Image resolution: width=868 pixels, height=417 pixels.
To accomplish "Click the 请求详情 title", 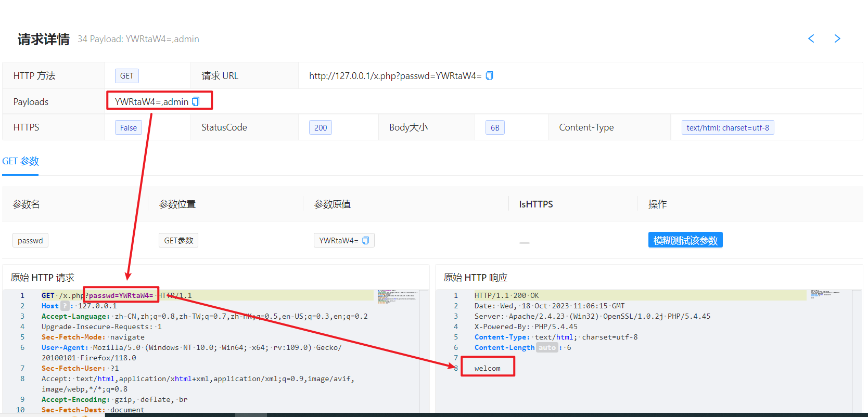I will (44, 39).
